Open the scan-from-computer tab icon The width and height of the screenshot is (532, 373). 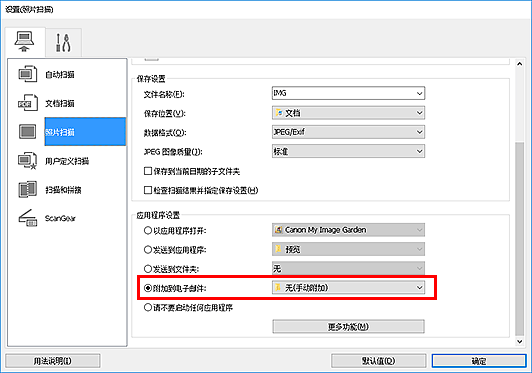pos(24,42)
